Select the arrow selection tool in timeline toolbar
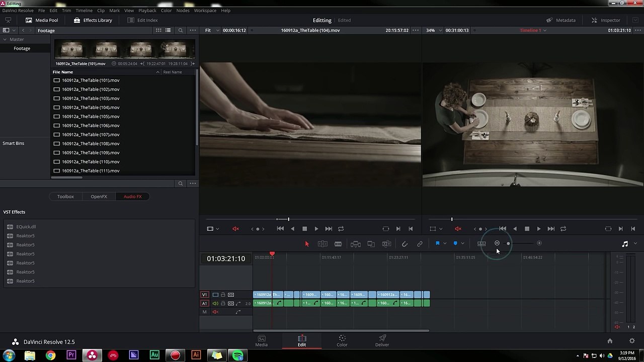 coord(307,244)
